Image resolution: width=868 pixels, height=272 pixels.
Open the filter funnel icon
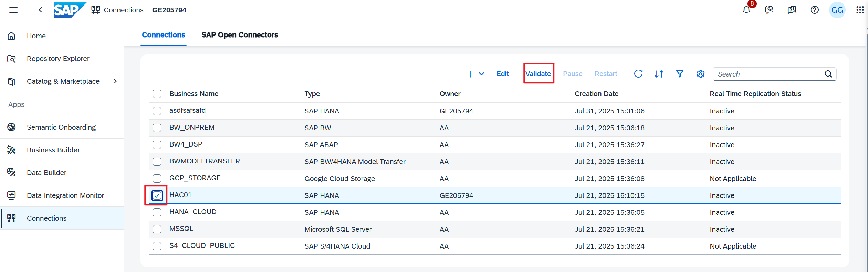680,74
